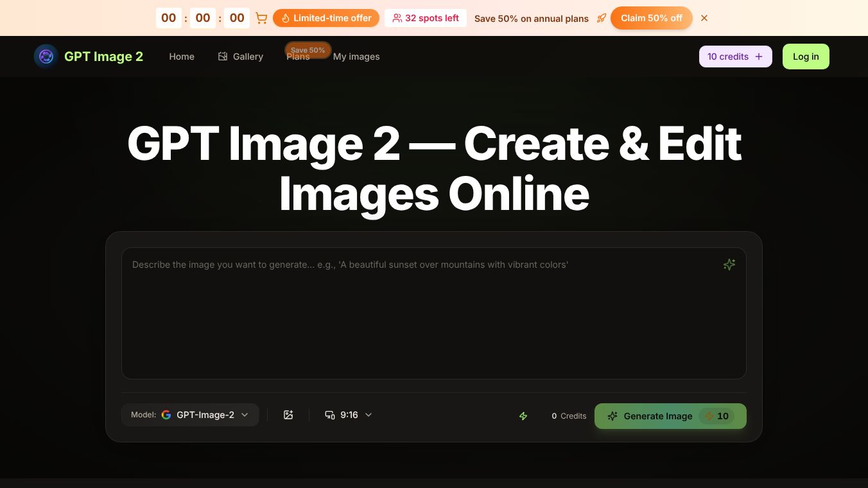Click the flame icon inside Limited-time offer badge
Viewport: 868px width, 488px height.
click(286, 18)
